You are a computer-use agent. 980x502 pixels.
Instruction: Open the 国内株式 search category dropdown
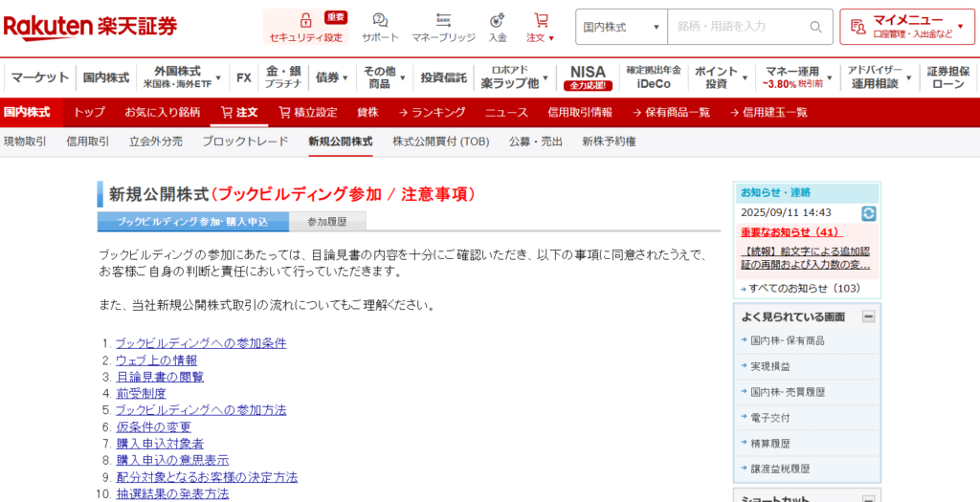click(x=620, y=27)
